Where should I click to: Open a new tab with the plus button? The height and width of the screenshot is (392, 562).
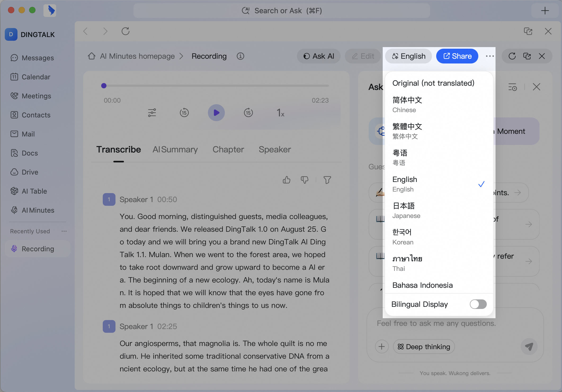[x=545, y=11]
